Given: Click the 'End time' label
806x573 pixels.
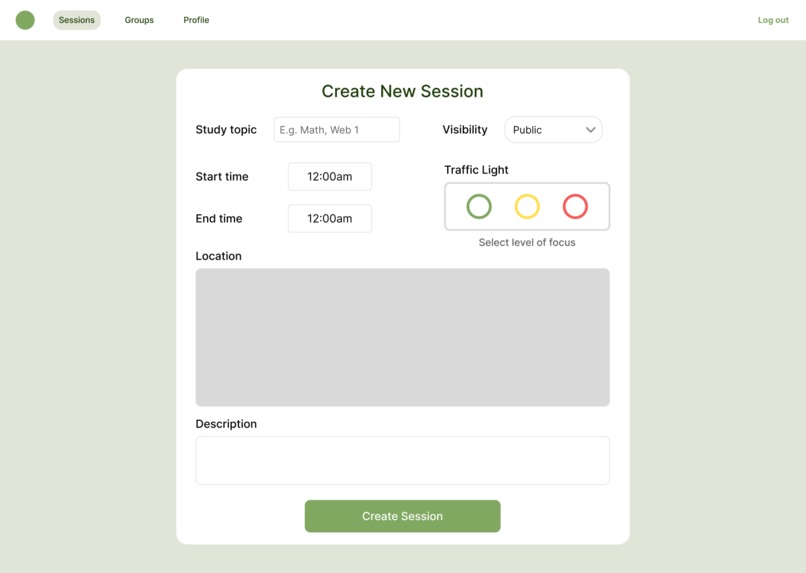Looking at the screenshot, I should point(219,218).
